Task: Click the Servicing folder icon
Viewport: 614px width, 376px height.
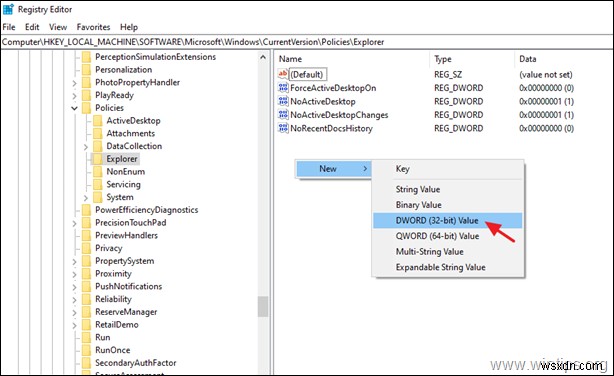Action: (x=98, y=184)
